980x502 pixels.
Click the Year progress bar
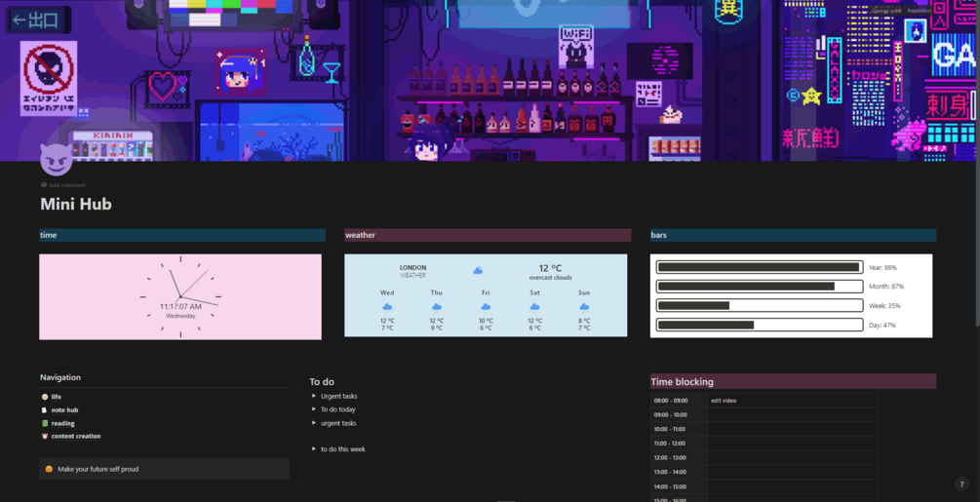(x=760, y=267)
